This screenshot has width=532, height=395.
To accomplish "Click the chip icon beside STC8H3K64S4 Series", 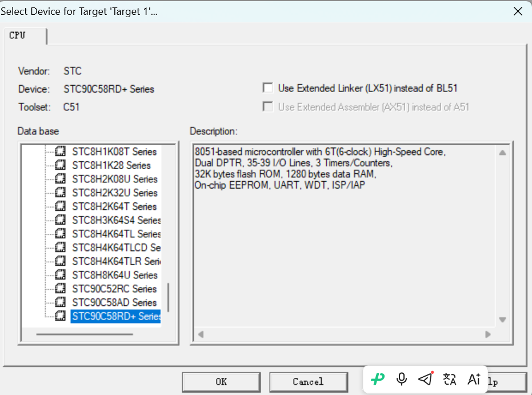I will [x=61, y=220].
